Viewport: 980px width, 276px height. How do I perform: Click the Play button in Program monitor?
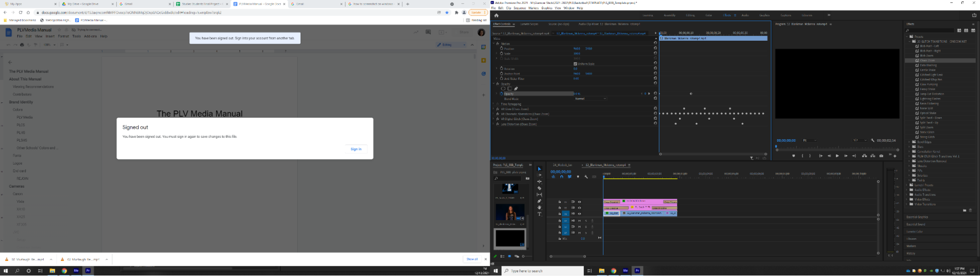[837, 156]
